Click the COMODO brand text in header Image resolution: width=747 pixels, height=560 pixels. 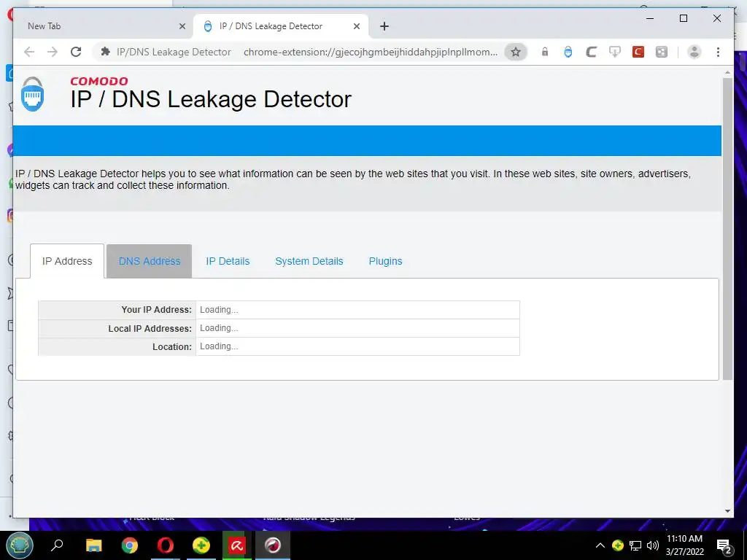(x=99, y=81)
